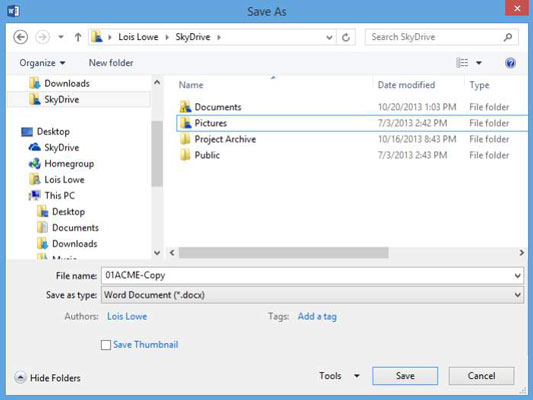Select SkyDrive cloud icon under Desktop

tap(35, 147)
